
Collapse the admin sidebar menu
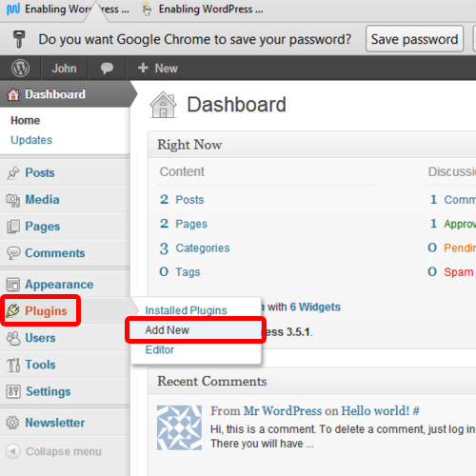[x=54, y=451]
